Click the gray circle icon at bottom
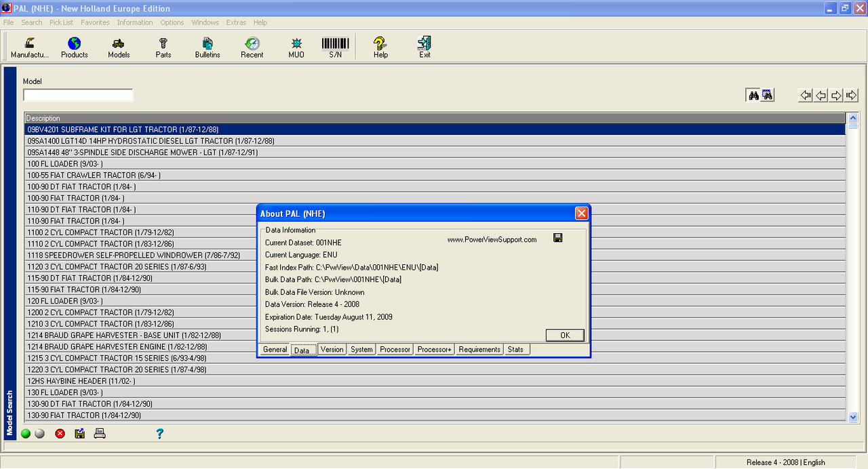Viewport: 868px width, 469px height. pyautogui.click(x=39, y=434)
